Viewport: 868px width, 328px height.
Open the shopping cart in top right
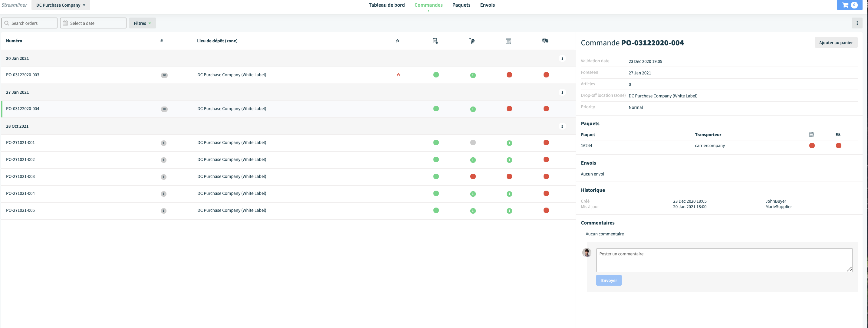click(850, 5)
